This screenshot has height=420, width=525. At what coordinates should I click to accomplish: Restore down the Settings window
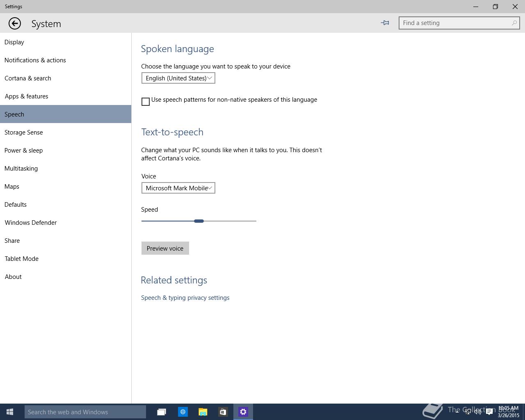tap(495, 7)
